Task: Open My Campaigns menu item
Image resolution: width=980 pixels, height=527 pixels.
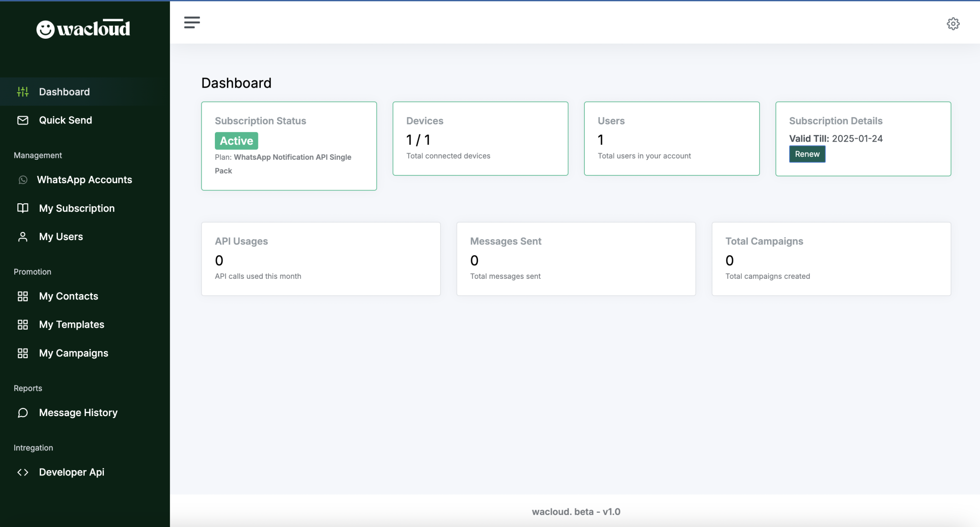Action: tap(73, 353)
